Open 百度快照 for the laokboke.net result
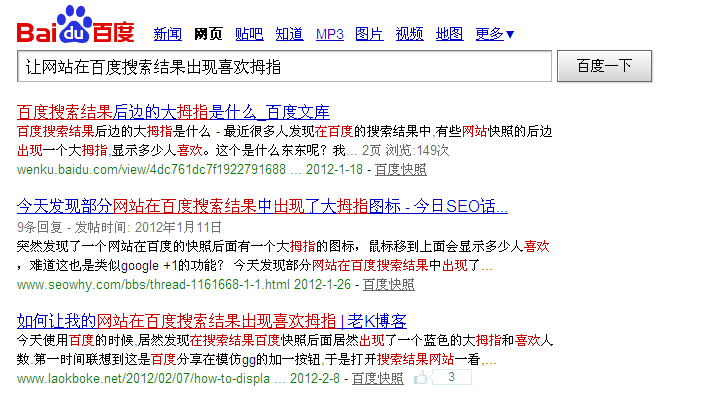This screenshot has width=710, height=395. [378, 378]
